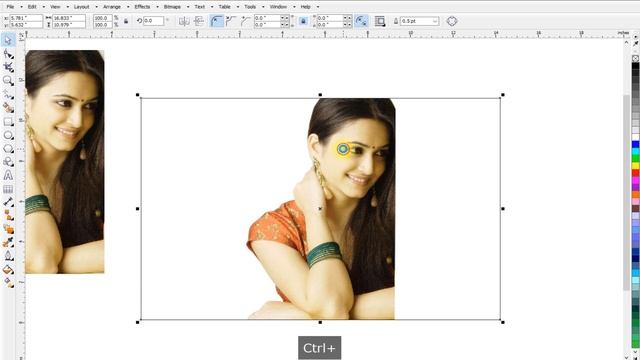Open the Edit menu

pos(32,7)
